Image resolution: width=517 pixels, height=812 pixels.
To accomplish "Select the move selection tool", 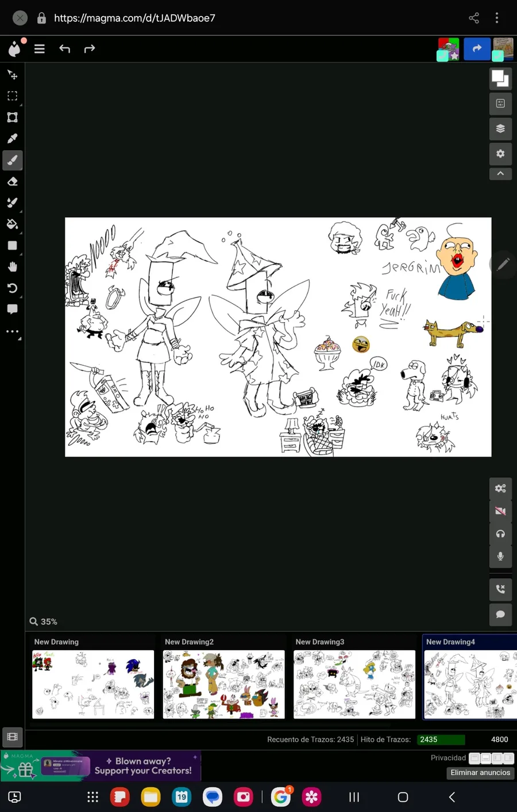I will 12,75.
